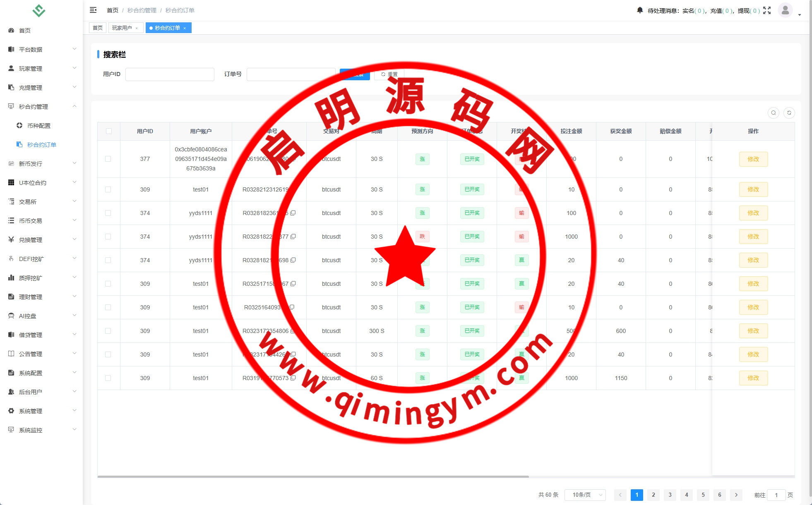Screen dimensions: 812x505
Task: Select the checkbox for user 377 row
Action: (x=108, y=159)
